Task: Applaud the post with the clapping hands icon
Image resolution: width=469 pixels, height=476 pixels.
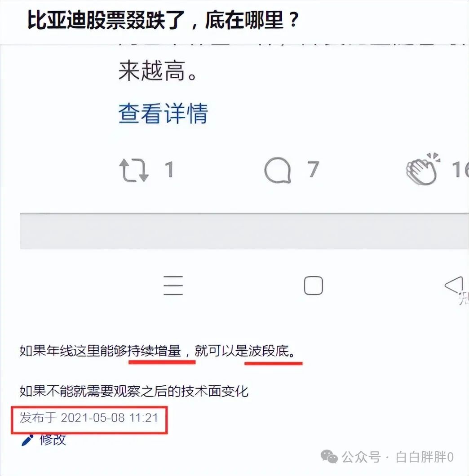Action: (x=423, y=169)
